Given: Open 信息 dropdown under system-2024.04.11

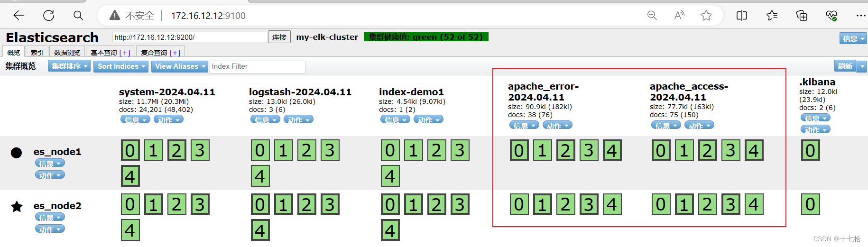Looking at the screenshot, I should click(135, 119).
